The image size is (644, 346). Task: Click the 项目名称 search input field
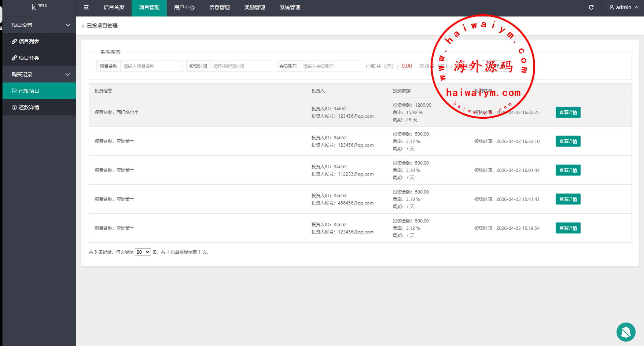pos(151,66)
